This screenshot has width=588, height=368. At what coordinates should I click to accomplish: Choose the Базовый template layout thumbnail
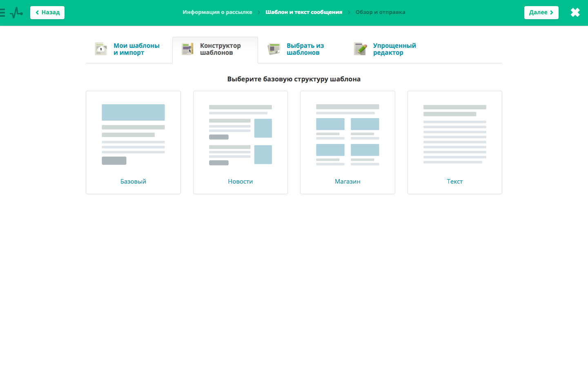133,135
